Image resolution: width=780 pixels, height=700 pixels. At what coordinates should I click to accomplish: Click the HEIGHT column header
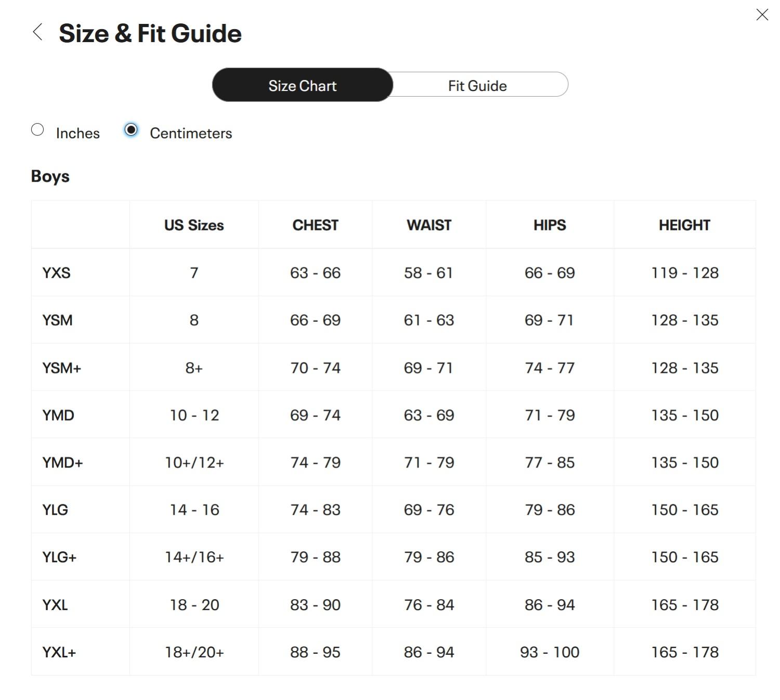(684, 225)
